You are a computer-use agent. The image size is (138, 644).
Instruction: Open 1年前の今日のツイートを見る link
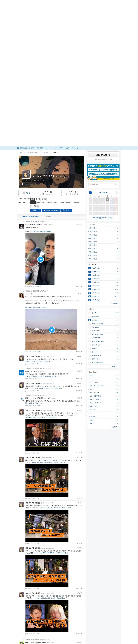tap(103, 218)
